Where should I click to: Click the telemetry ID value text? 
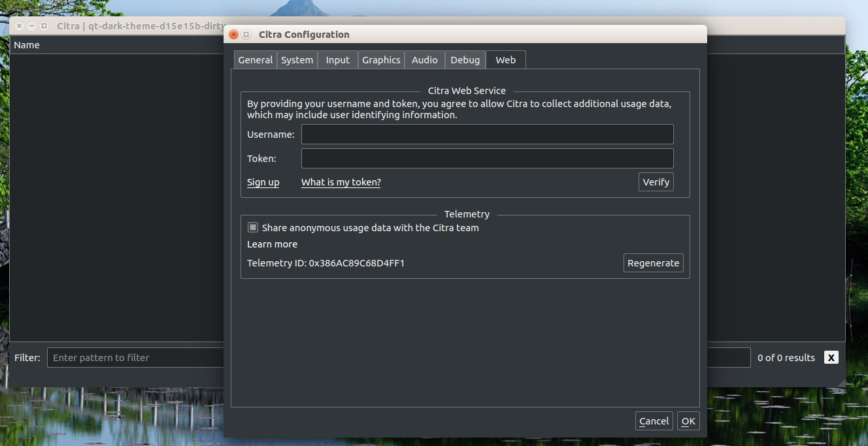pyautogui.click(x=357, y=263)
